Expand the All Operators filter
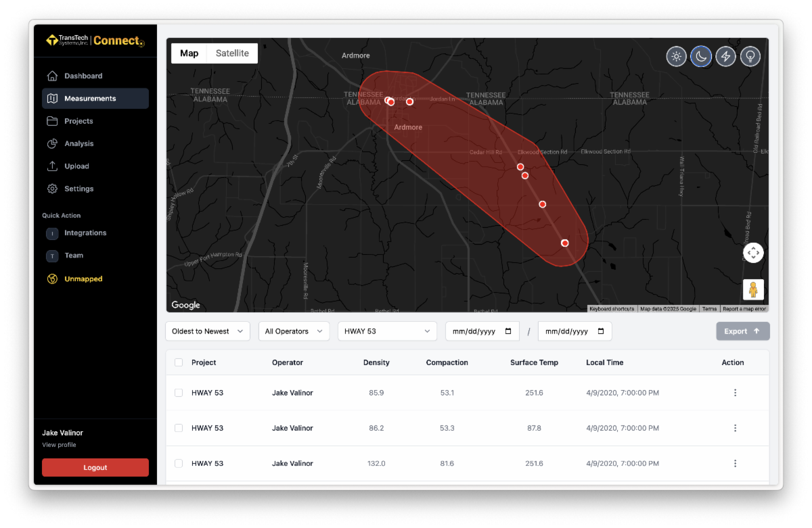 [294, 331]
